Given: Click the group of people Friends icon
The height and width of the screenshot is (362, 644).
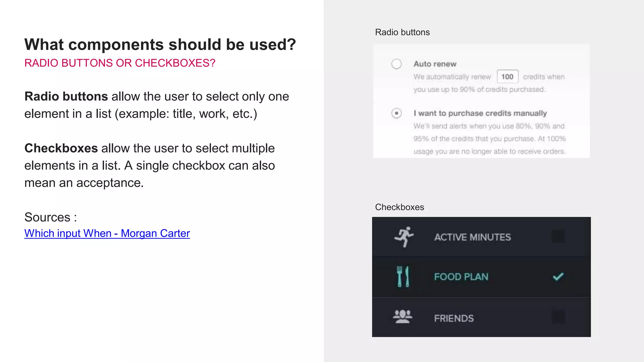Looking at the screenshot, I should coord(402,317).
